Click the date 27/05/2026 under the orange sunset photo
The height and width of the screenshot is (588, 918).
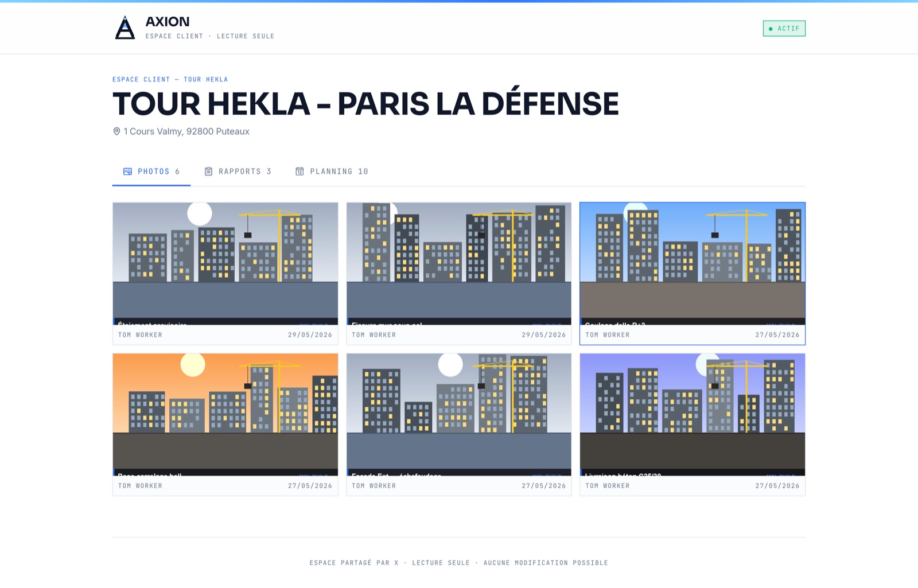click(x=310, y=486)
